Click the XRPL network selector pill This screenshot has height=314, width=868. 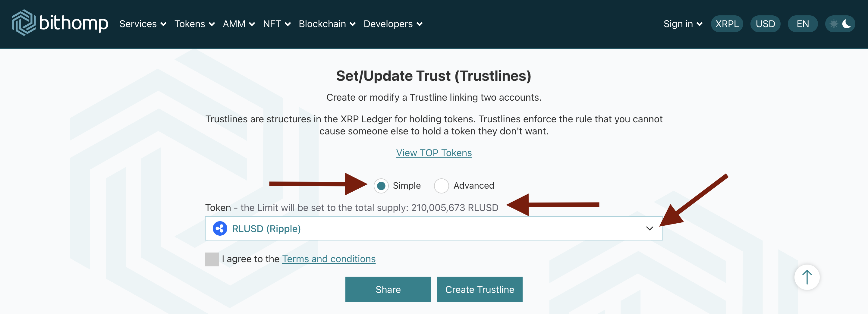point(727,24)
